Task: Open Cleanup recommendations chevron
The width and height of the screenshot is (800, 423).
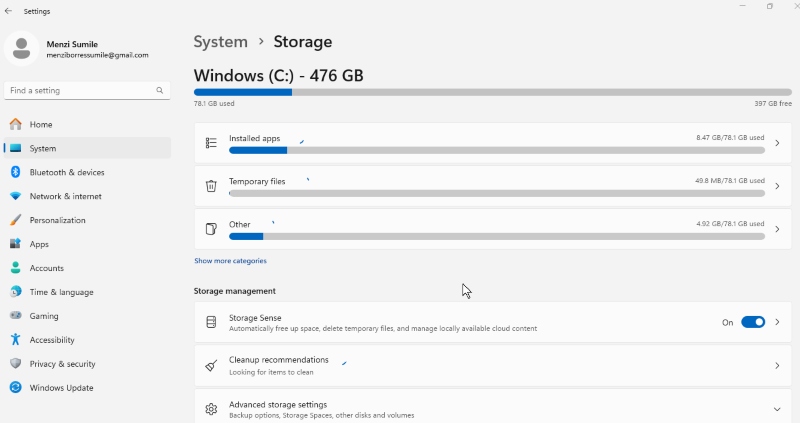Action: tap(777, 365)
